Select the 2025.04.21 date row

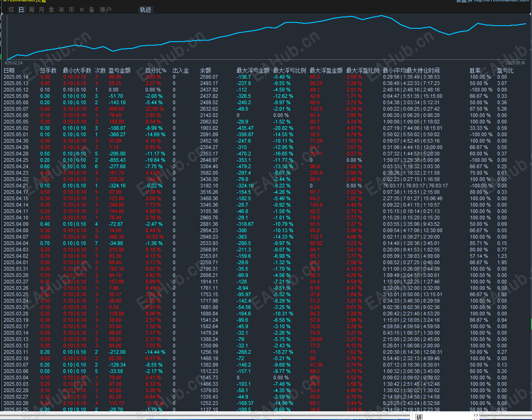tap(16, 186)
